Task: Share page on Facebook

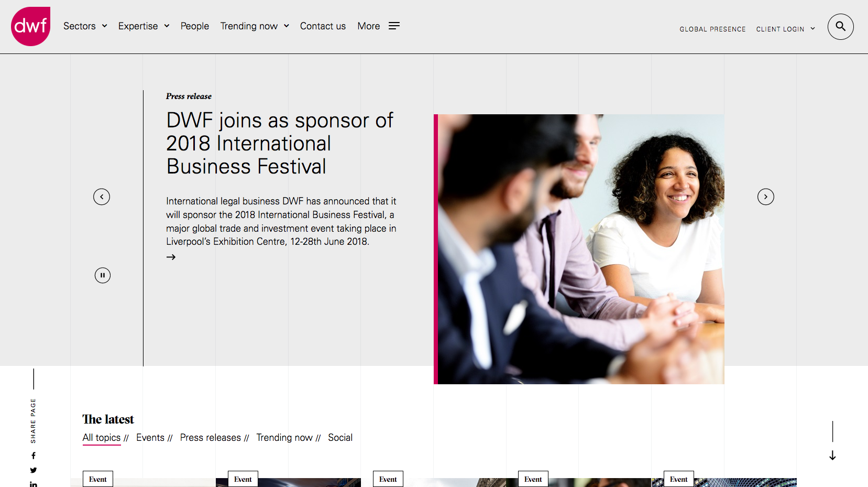Action: click(34, 456)
